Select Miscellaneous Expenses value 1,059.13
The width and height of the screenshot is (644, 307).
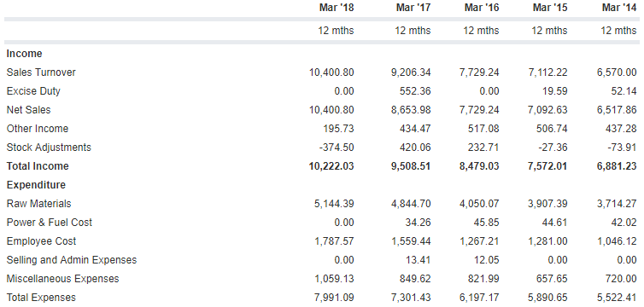(334, 279)
